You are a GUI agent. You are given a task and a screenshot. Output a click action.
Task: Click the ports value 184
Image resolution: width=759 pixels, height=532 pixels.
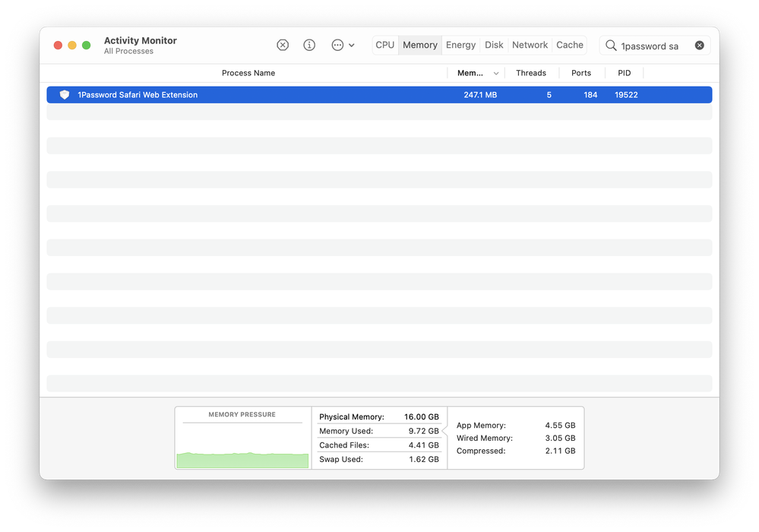(590, 95)
